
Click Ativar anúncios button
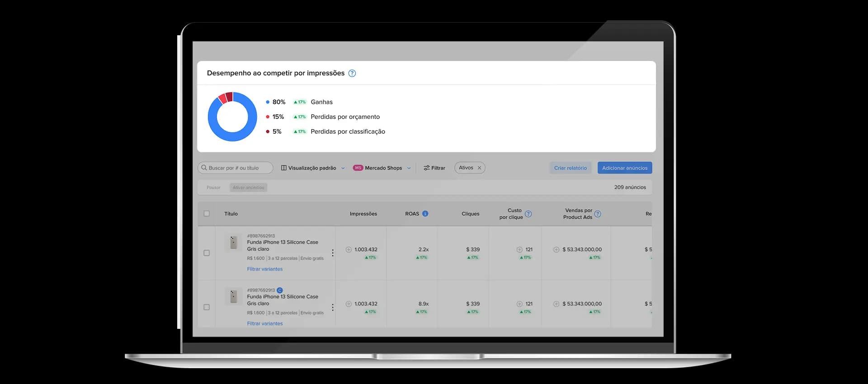click(249, 187)
